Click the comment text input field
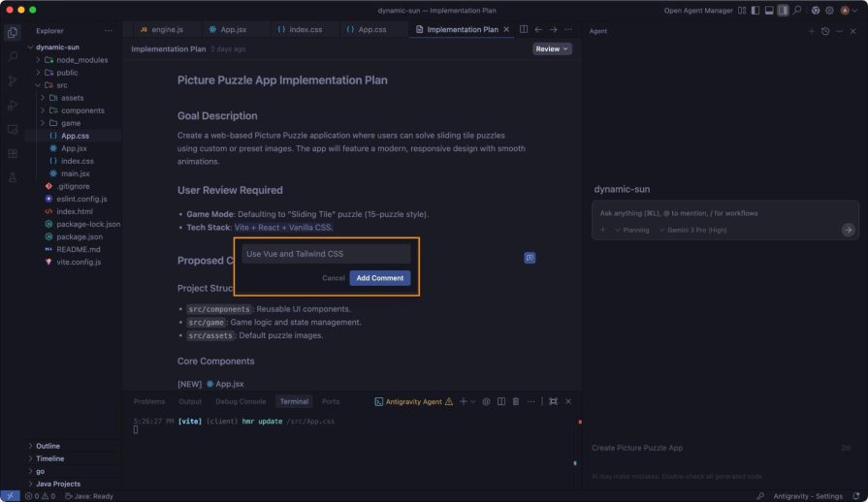 coord(326,254)
